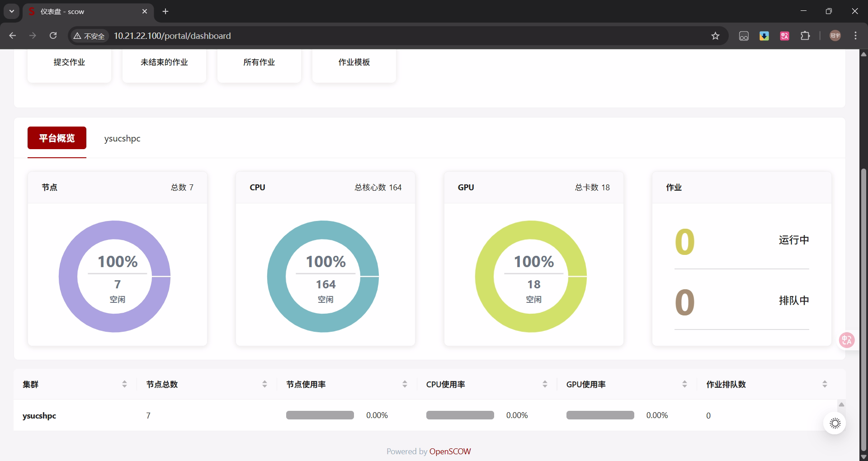The width and height of the screenshot is (868, 461).
Task: Select the 平台概览 tab
Action: (57, 138)
